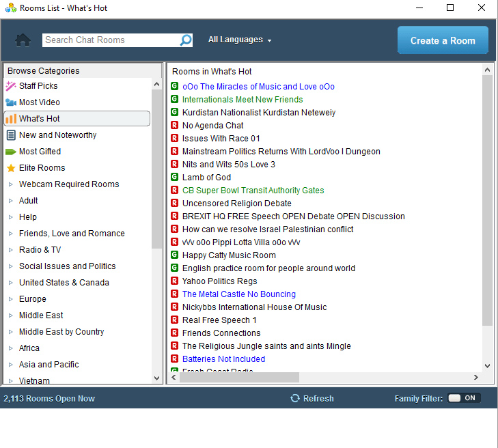The width and height of the screenshot is (498, 448).
Task: Open Internationals Meet New Friends room
Action: pos(242,100)
